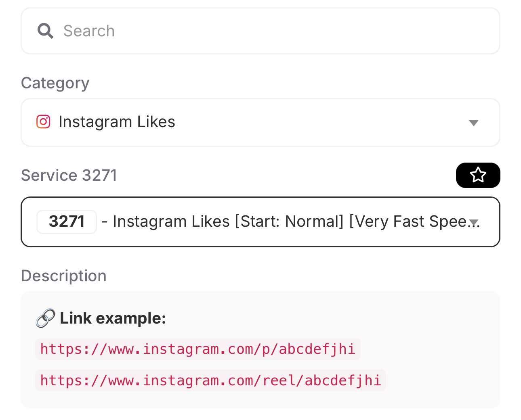Click the magnifying glass search icon
This screenshot has height=420, width=521.
tap(45, 31)
